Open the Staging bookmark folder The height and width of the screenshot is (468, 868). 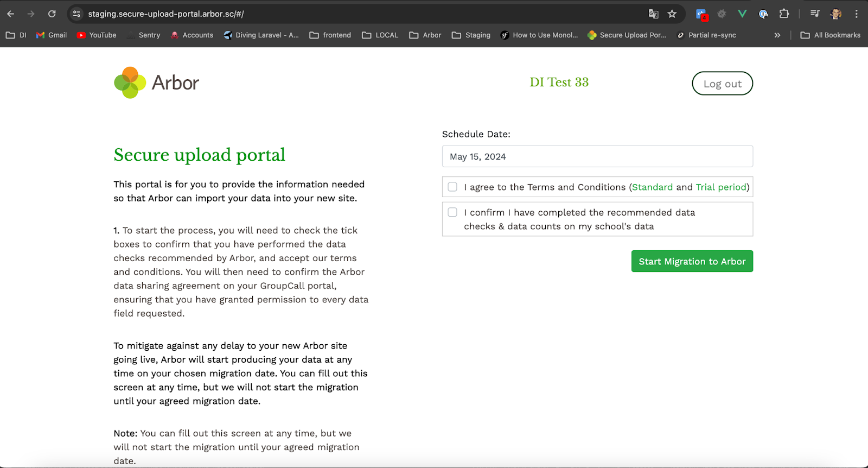point(471,35)
